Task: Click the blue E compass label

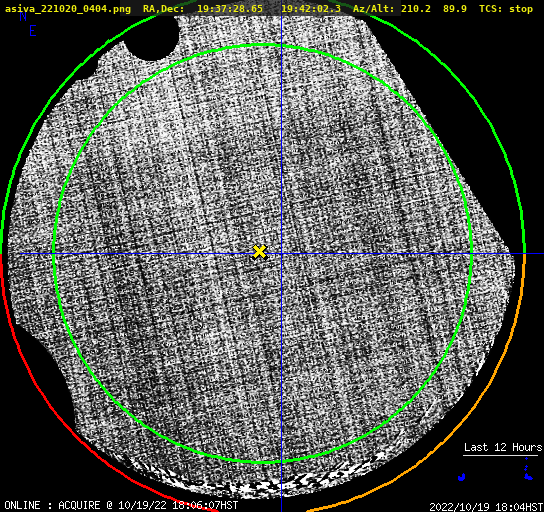Action: pos(33,31)
